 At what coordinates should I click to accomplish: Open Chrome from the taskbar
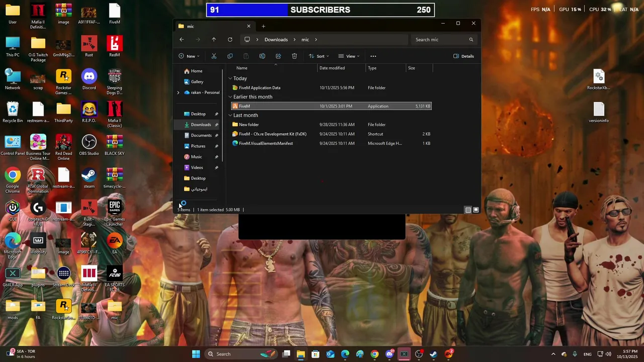375,354
